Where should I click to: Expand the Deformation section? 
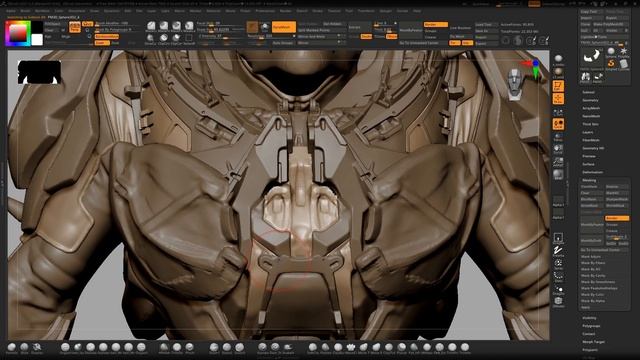pos(593,172)
